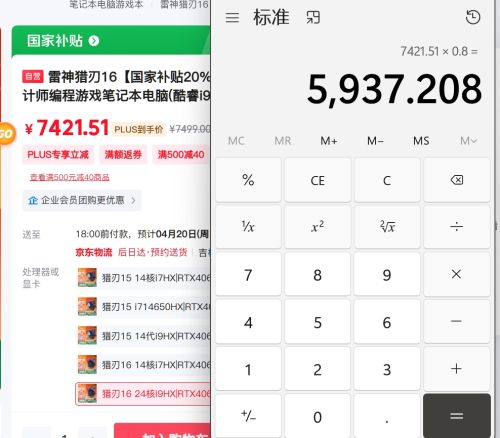Click the expression 7421.51 × 0.8 =
Screen dimensions: 500x438
point(439,51)
